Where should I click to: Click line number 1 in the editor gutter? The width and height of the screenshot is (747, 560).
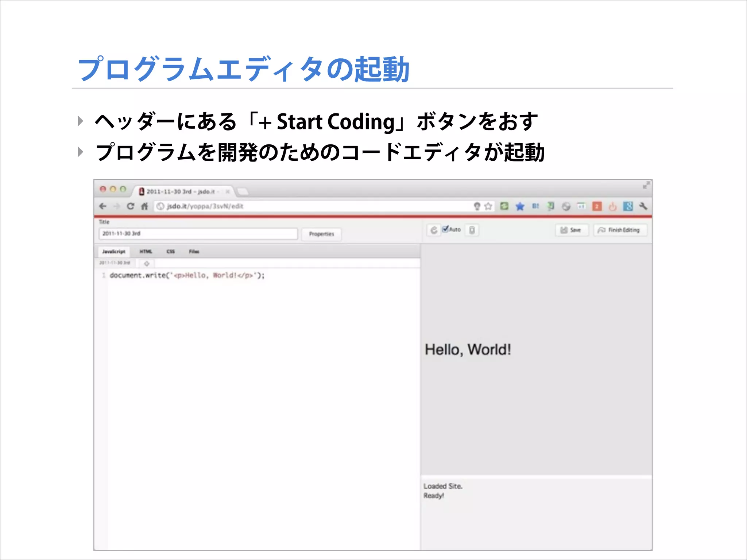point(104,275)
